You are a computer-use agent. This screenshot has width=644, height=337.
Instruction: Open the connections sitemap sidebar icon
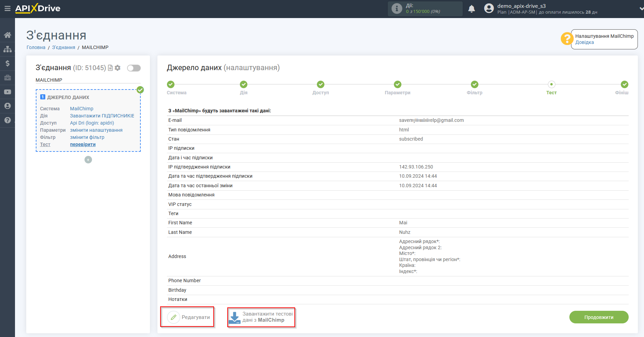7,49
